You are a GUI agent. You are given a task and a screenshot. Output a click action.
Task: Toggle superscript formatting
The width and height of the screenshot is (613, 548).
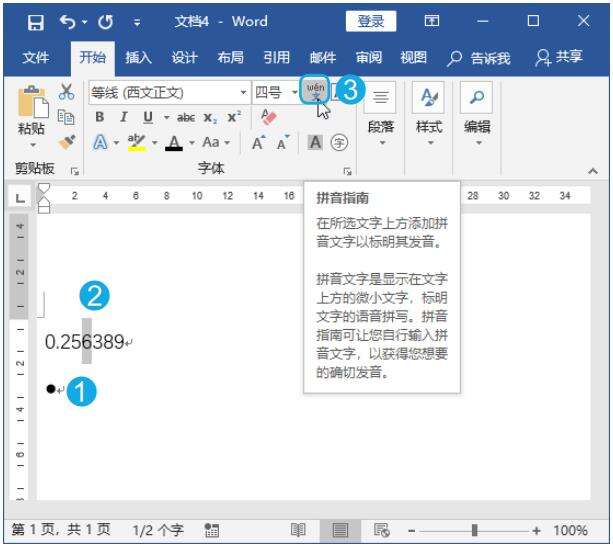[234, 117]
